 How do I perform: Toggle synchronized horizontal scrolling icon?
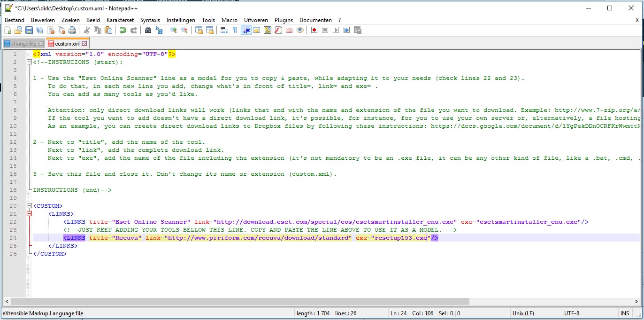click(x=210, y=30)
